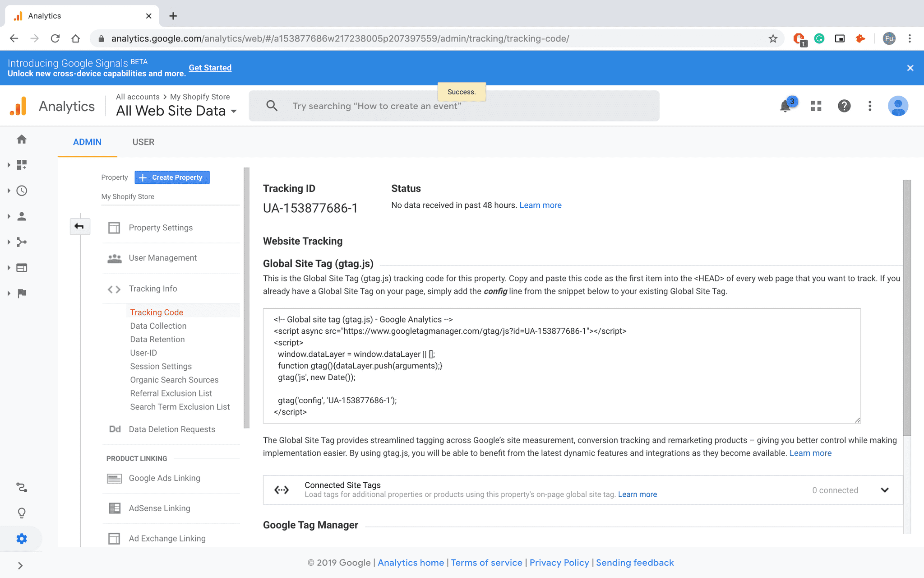Open the Audience person icon
The image size is (924, 578).
22,216
